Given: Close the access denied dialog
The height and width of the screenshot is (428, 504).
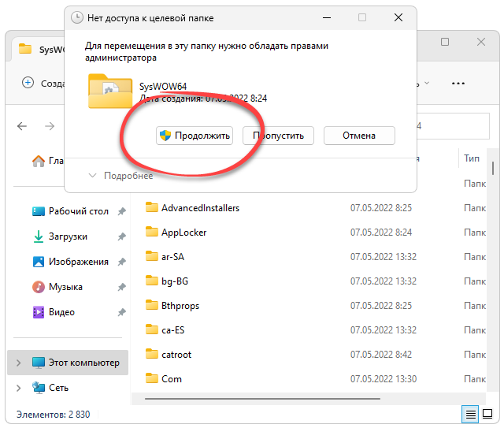Looking at the screenshot, I should (x=398, y=17).
